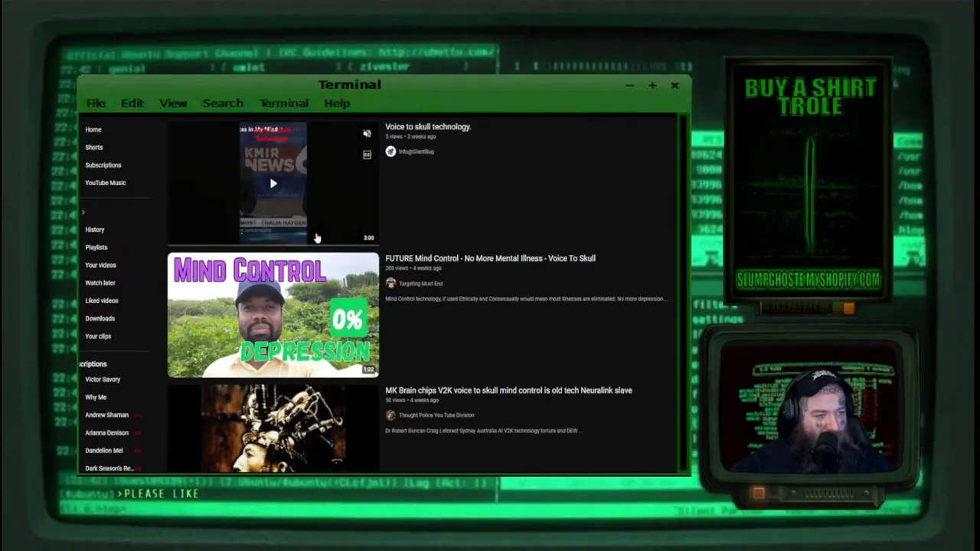
Task: Click Targeting Must End channel avatar
Action: click(x=390, y=284)
